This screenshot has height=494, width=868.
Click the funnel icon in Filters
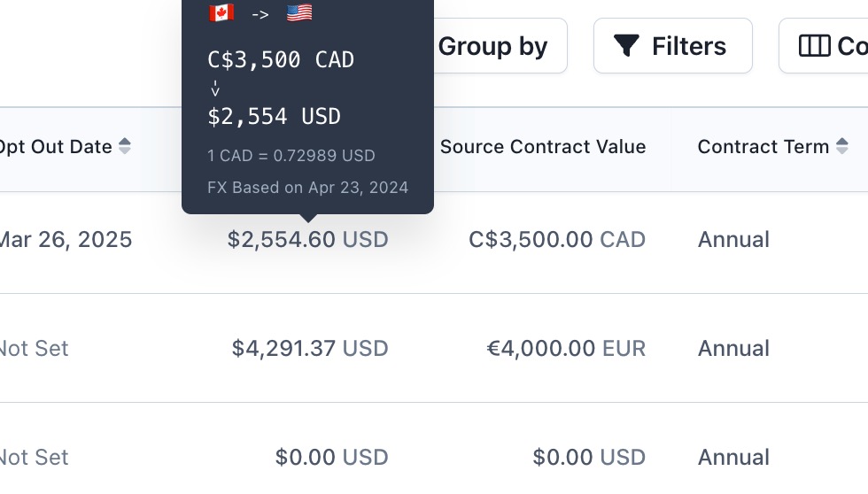[x=627, y=46]
